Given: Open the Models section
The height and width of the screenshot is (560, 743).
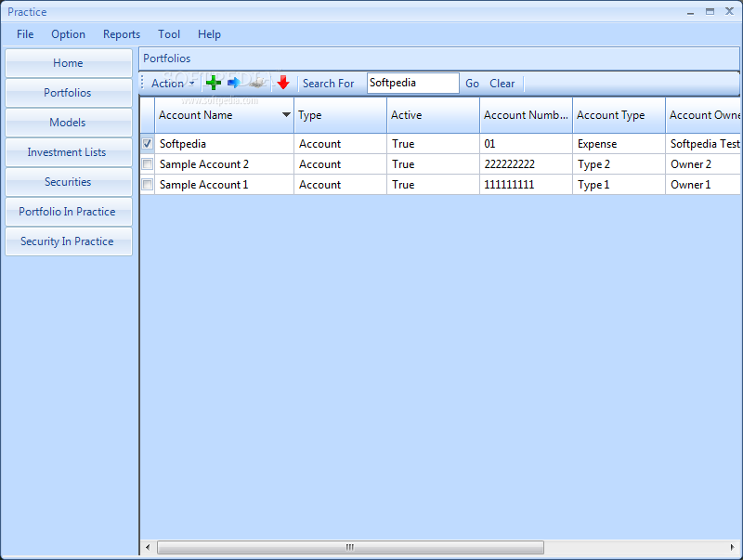Looking at the screenshot, I should pos(69,123).
